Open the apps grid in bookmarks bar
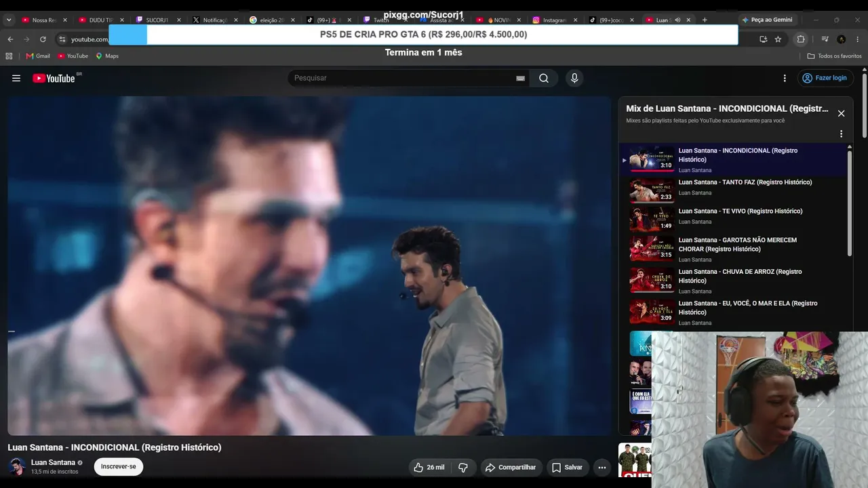868x488 pixels. click(x=9, y=56)
